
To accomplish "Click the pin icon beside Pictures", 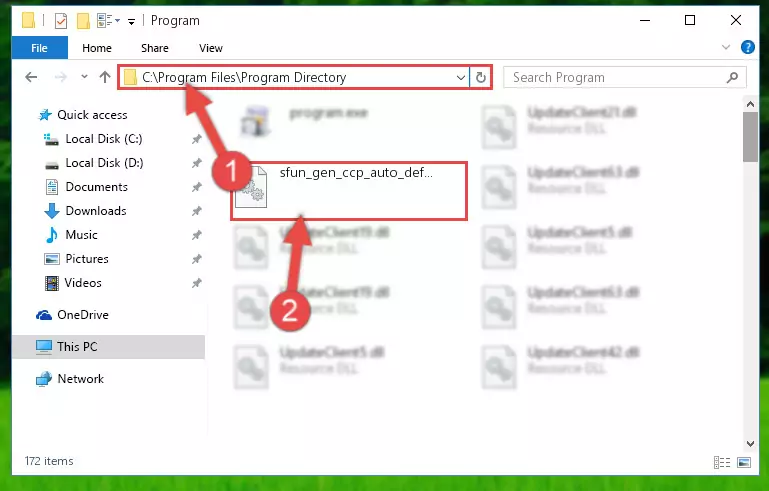I will [x=197, y=259].
